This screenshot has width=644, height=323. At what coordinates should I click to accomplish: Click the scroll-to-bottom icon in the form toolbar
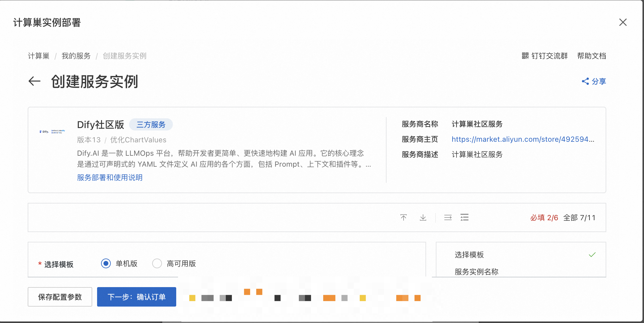423,217
